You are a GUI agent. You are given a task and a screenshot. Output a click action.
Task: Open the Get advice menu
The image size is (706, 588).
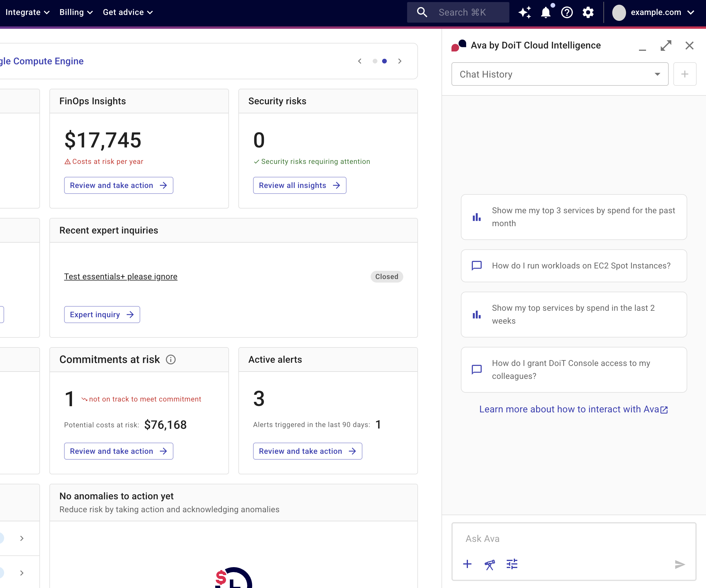[x=128, y=12]
